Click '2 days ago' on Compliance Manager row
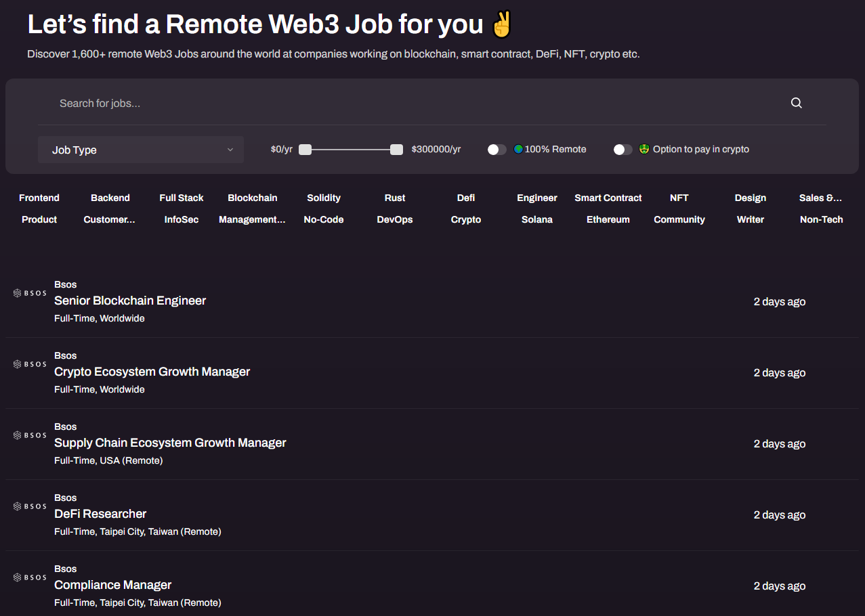This screenshot has height=616, width=865. click(x=780, y=586)
